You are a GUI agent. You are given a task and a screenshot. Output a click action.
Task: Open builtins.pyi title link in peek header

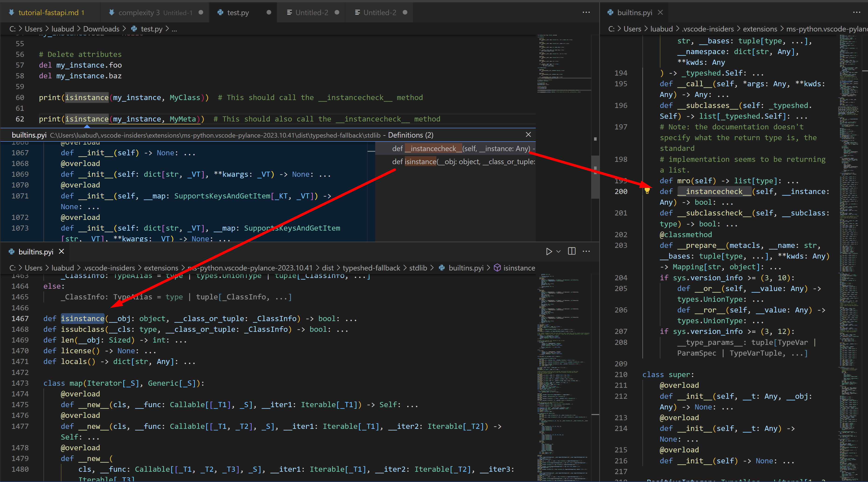click(29, 135)
